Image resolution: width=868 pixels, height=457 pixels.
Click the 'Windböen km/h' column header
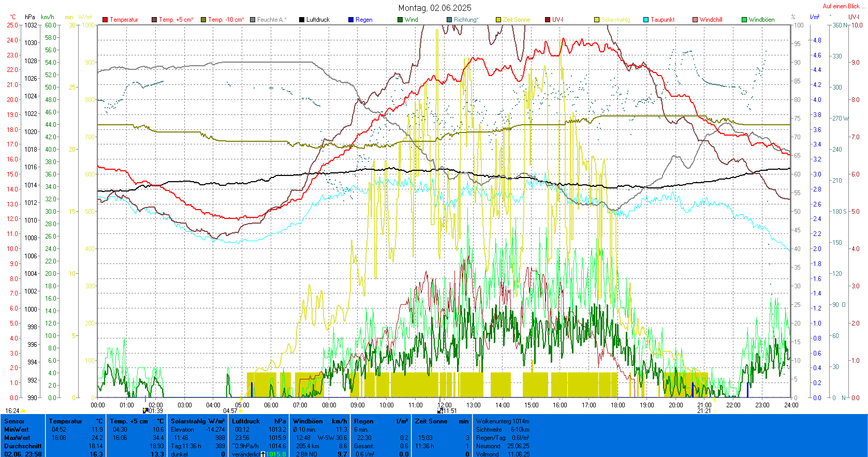pos(320,421)
